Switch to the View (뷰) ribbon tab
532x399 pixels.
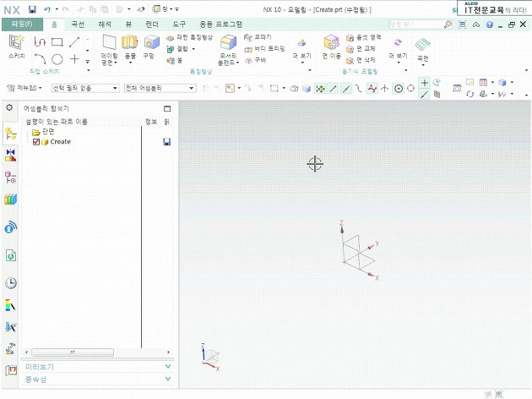[128, 25]
